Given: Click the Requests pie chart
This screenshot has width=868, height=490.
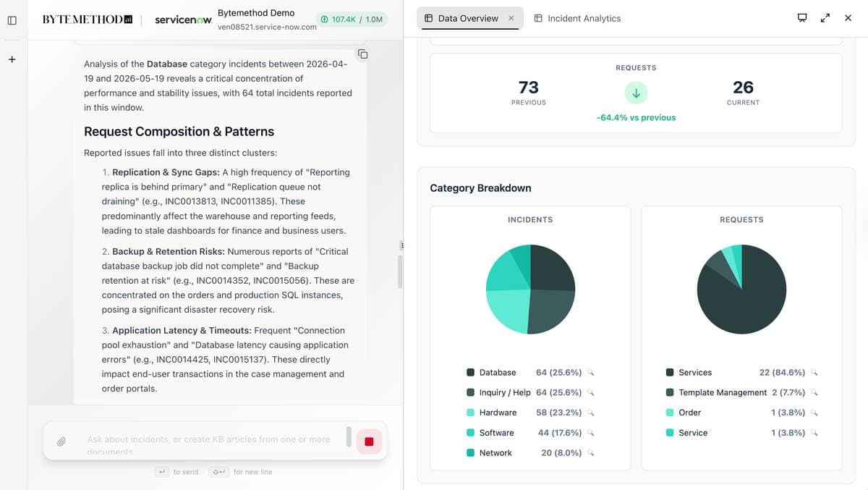Looking at the screenshot, I should [x=741, y=289].
